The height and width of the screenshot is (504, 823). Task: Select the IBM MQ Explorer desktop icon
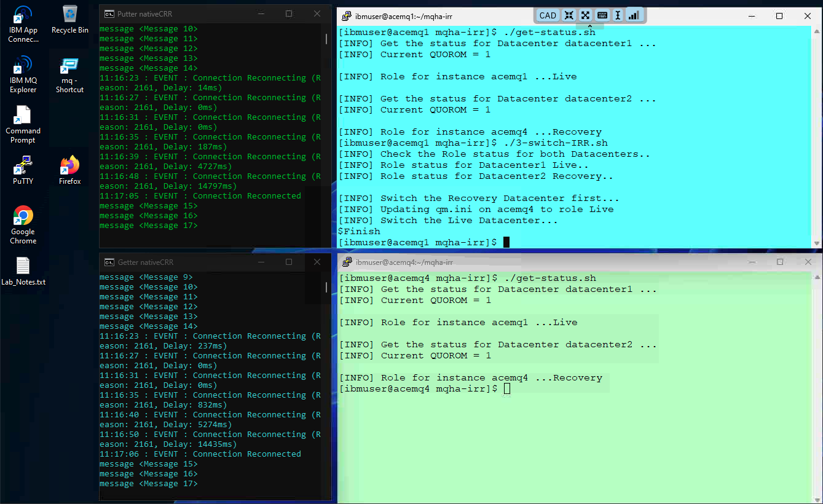click(23, 75)
